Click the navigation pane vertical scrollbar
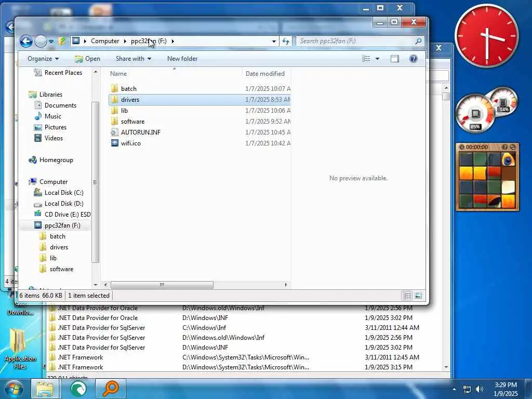Viewport: 532px width, 399px height. pos(96,182)
